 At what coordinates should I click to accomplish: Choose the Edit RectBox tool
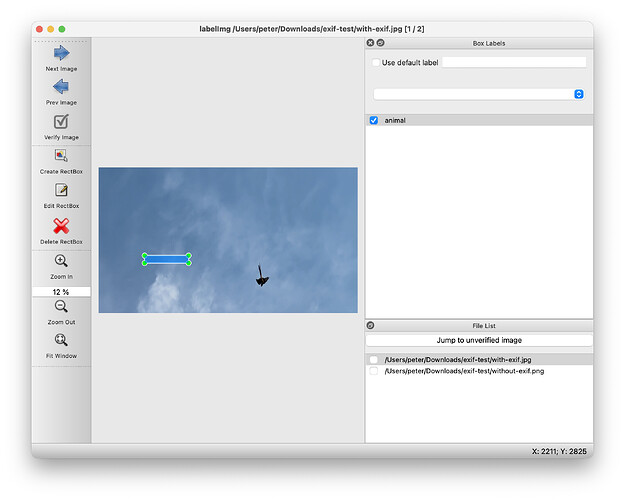[61, 190]
